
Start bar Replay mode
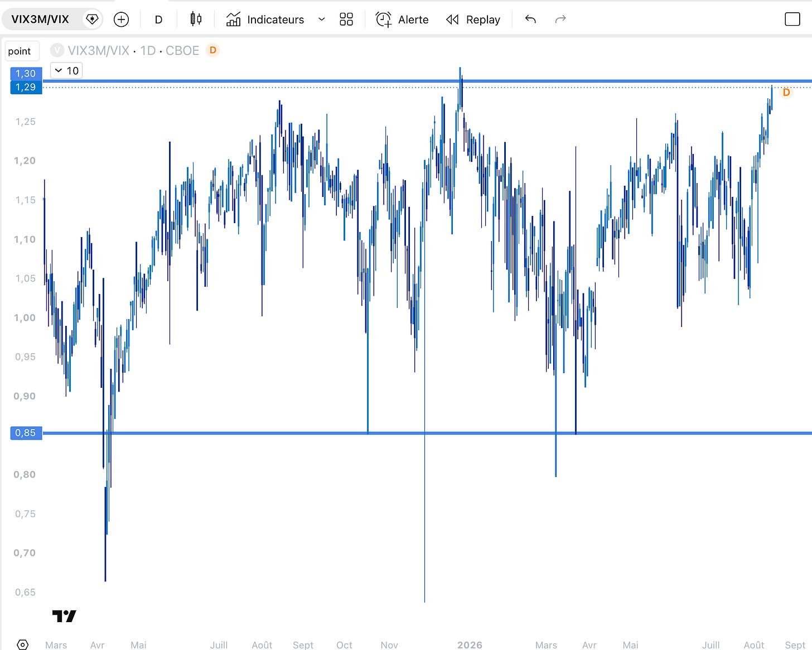473,20
